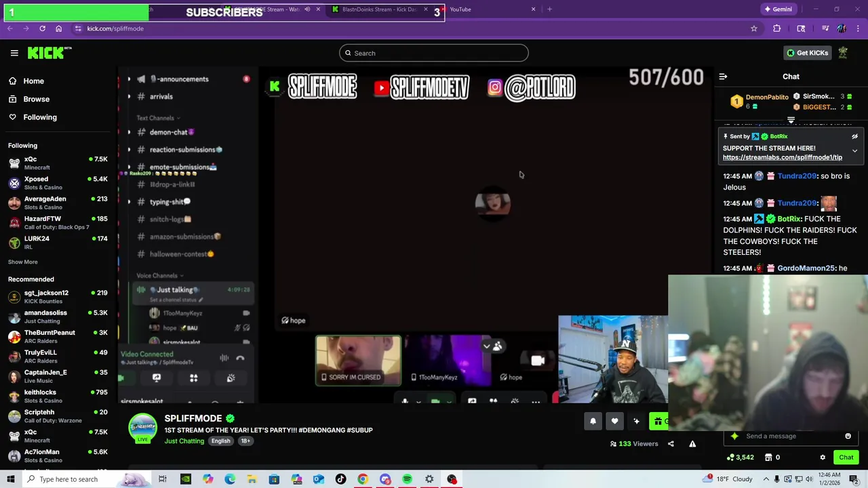Expand Show more followed channels
This screenshot has height=488, width=868.
pyautogui.click(x=23, y=262)
